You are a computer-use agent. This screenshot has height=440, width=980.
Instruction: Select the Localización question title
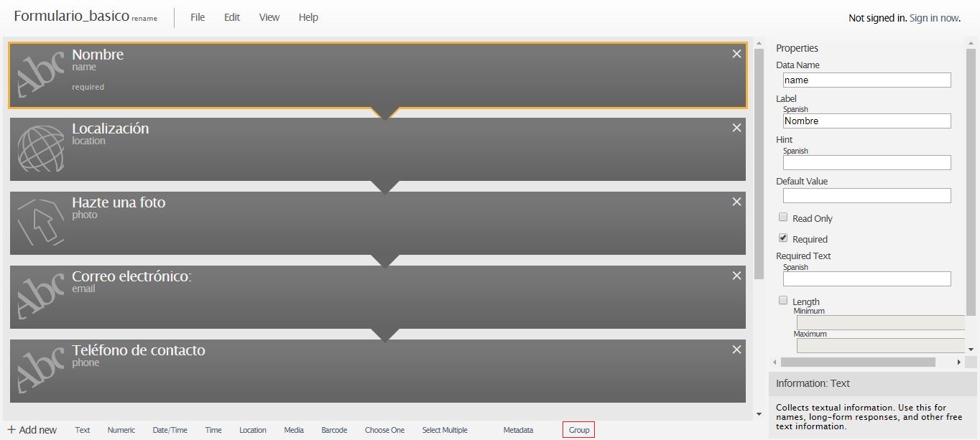click(x=111, y=128)
